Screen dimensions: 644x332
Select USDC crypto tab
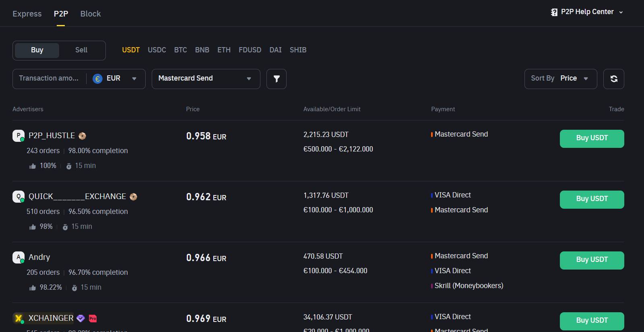click(x=157, y=50)
